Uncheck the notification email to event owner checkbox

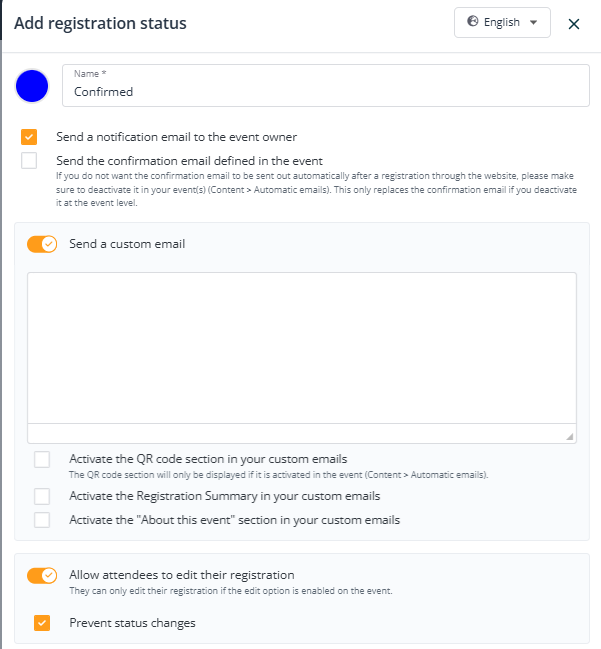click(x=29, y=137)
